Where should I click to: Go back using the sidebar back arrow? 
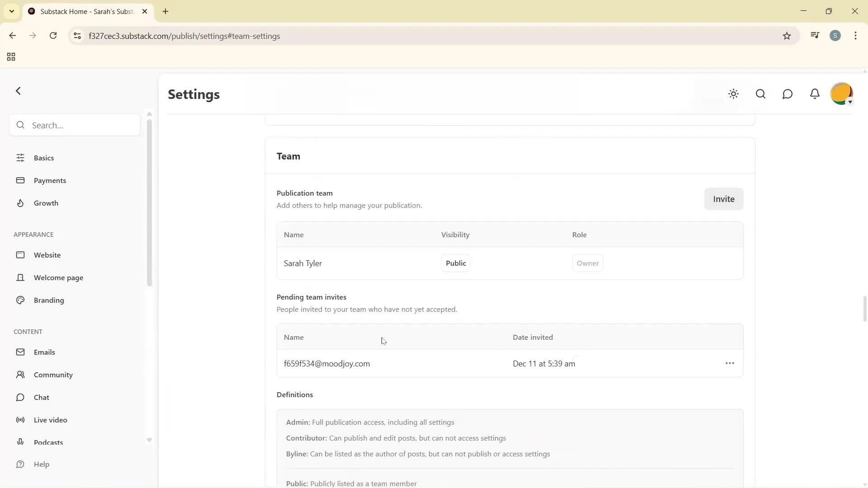(19, 91)
